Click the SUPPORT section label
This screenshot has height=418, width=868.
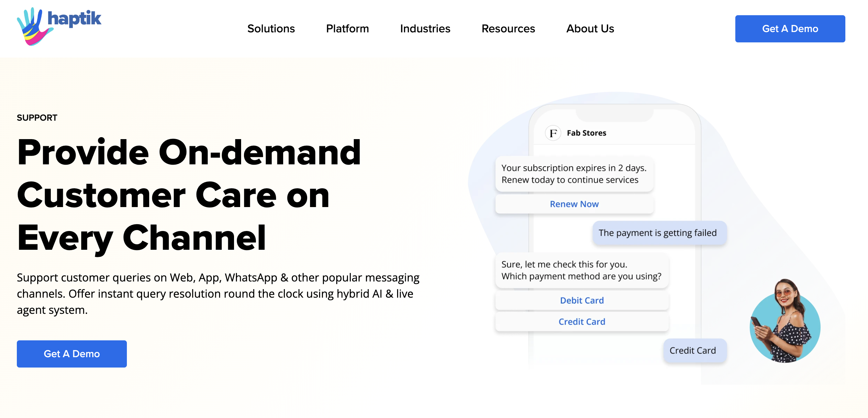tap(37, 117)
